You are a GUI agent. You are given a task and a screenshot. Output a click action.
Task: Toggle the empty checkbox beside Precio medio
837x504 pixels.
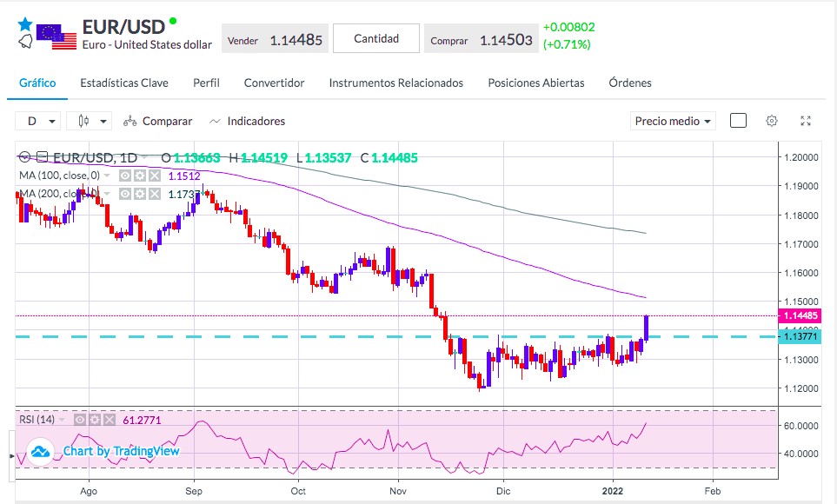tap(738, 121)
